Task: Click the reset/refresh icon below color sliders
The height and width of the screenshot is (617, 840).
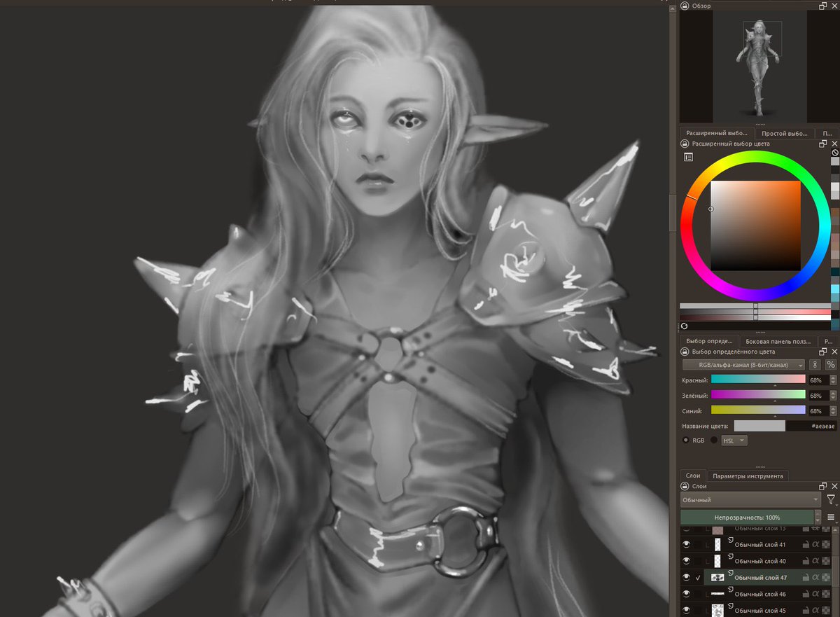Action: [x=684, y=326]
